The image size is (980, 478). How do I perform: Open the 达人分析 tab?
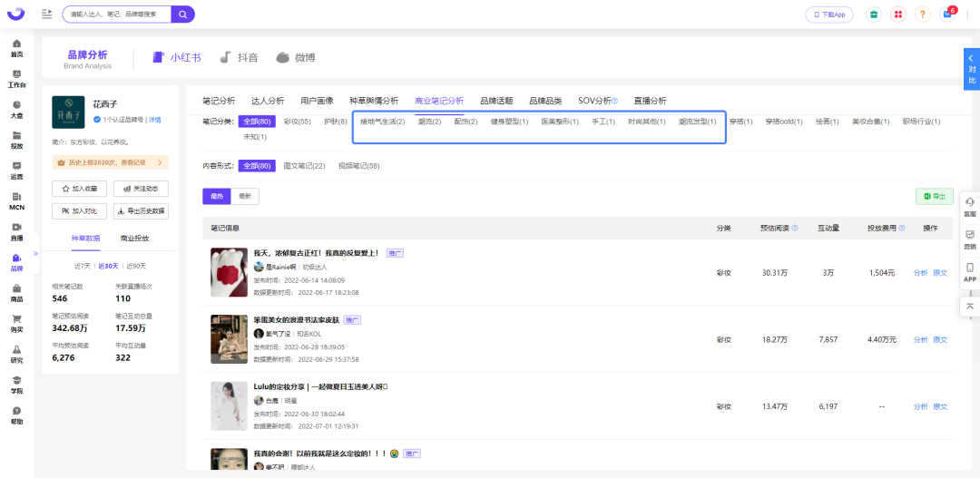[268, 101]
